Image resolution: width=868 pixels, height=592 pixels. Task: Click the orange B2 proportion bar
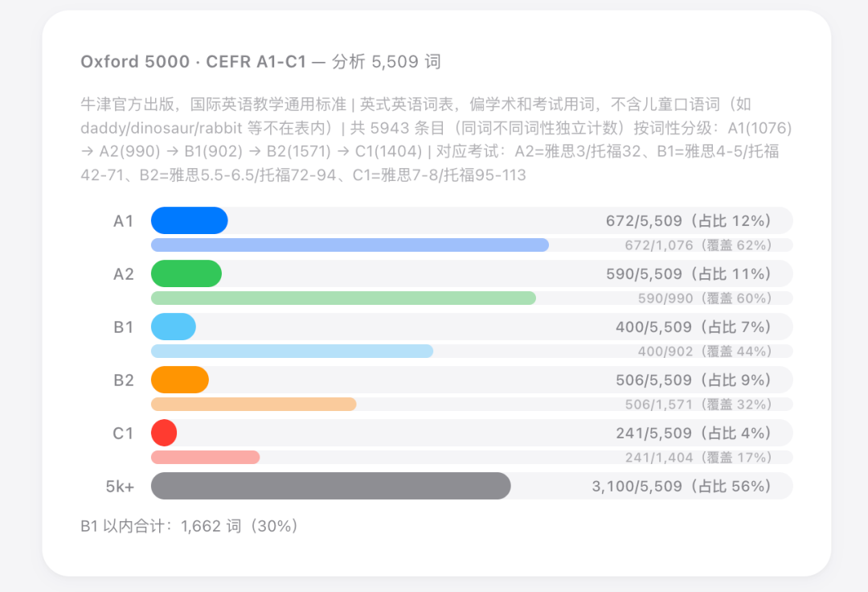pyautogui.click(x=180, y=380)
